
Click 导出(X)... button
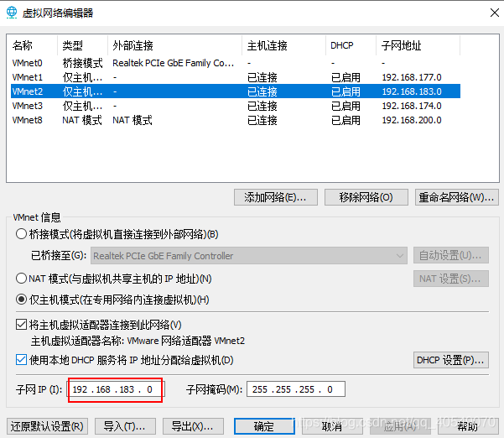(x=193, y=426)
